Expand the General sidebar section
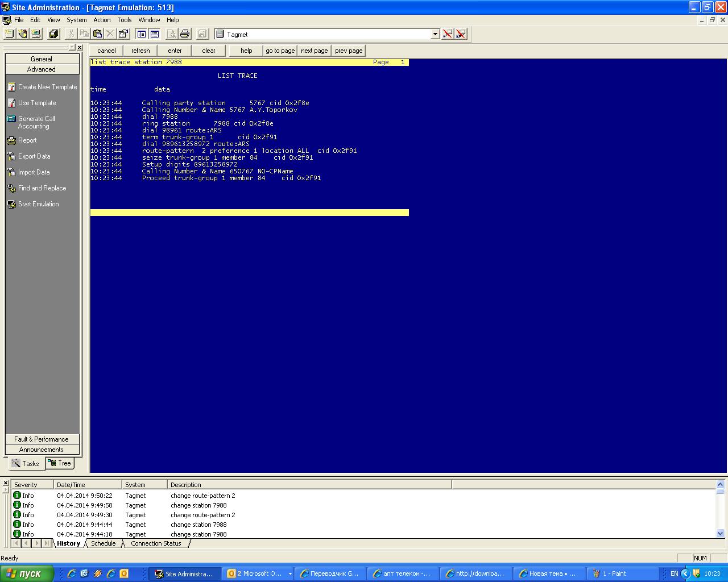The image size is (728, 582). (42, 59)
